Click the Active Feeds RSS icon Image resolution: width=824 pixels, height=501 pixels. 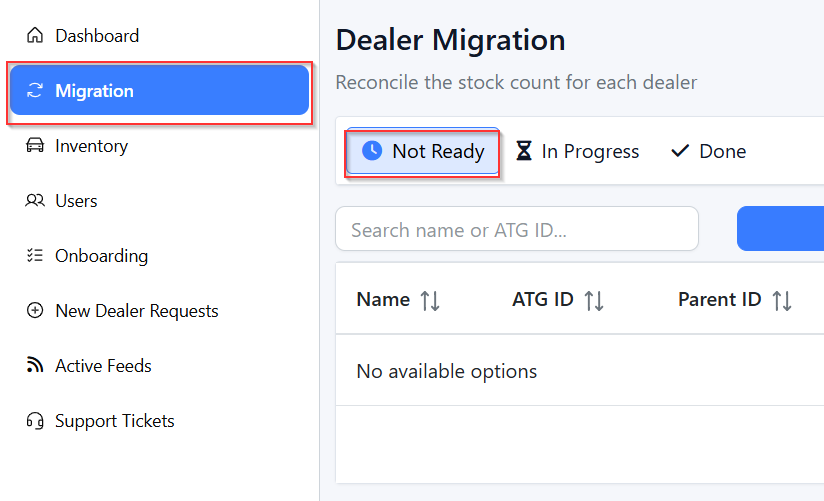pos(35,366)
